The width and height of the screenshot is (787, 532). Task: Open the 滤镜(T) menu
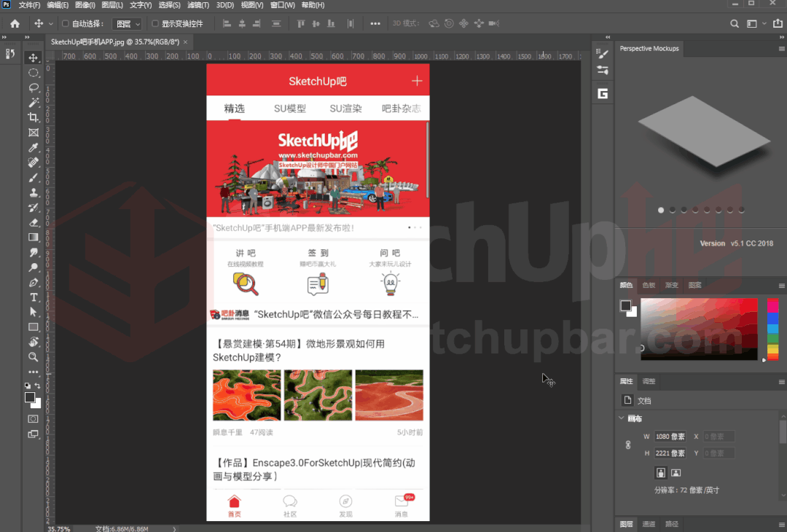[198, 5]
